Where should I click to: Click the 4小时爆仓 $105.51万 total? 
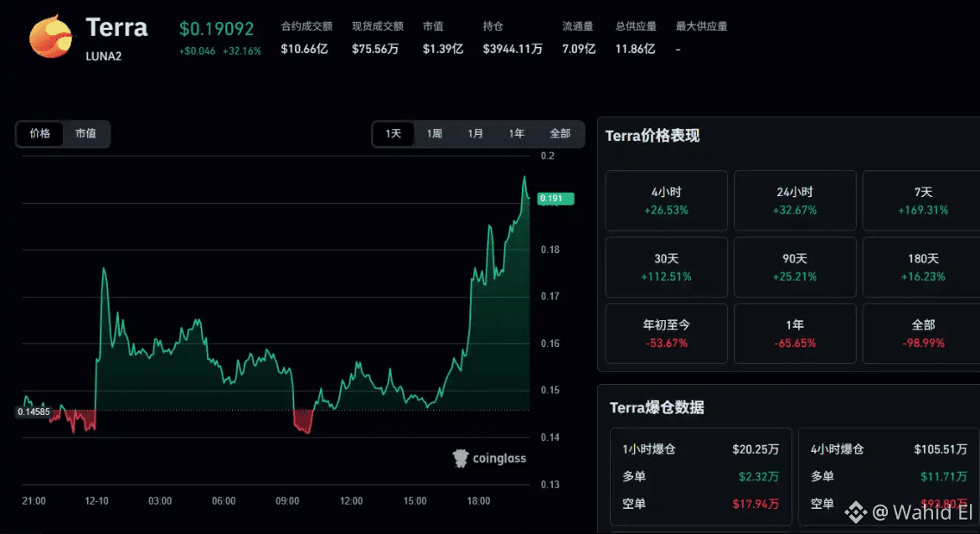click(x=941, y=449)
